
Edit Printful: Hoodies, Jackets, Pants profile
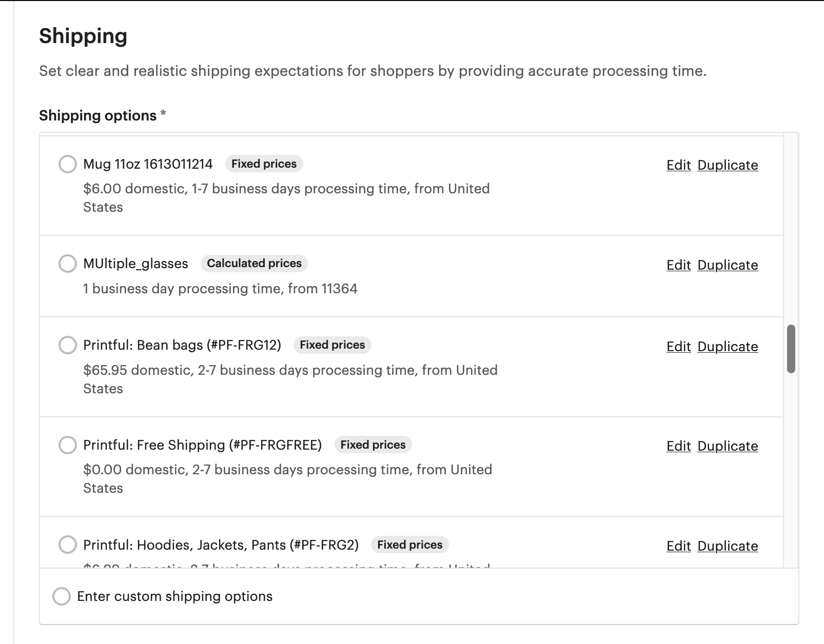pos(679,546)
